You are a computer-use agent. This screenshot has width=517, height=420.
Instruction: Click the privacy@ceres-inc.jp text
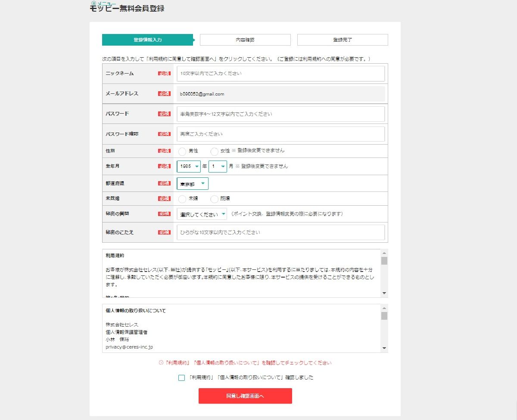pyautogui.click(x=129, y=347)
